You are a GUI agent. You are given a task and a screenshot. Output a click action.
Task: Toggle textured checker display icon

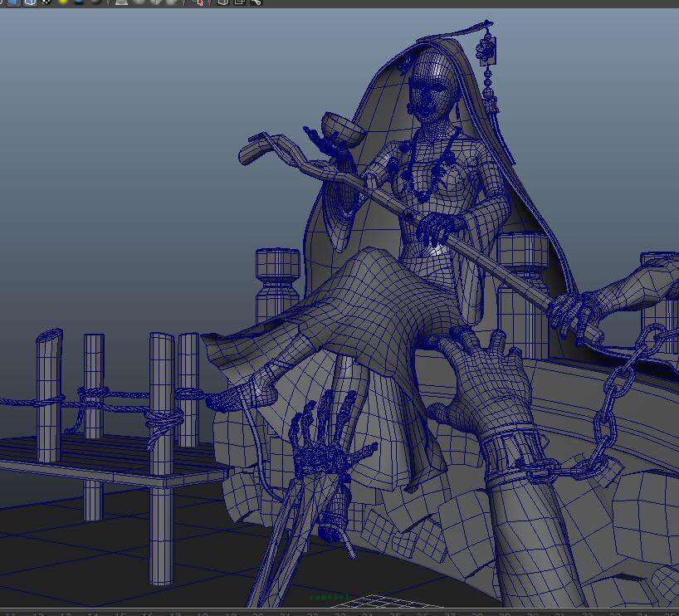tap(46, 2)
